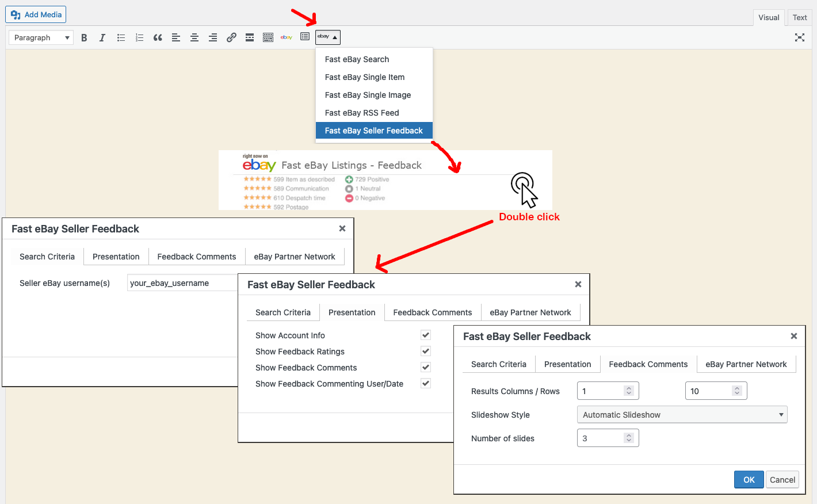Screen dimensions: 817x504
Task: Select Presentation tab in middle dialog
Action: point(352,312)
